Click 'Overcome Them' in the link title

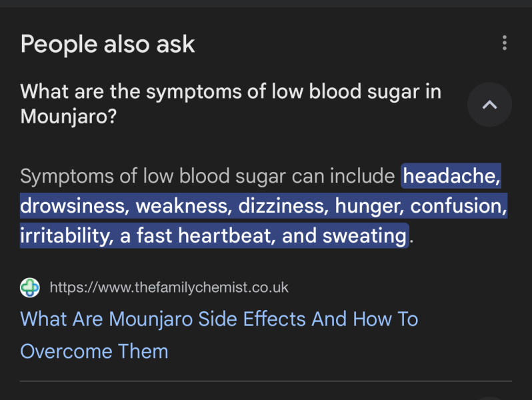[x=94, y=351]
